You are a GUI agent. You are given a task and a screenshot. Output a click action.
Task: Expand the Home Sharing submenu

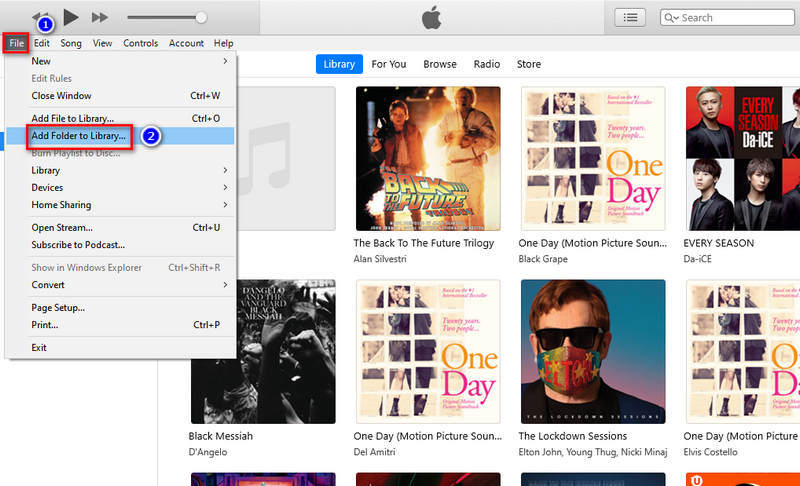[120, 205]
